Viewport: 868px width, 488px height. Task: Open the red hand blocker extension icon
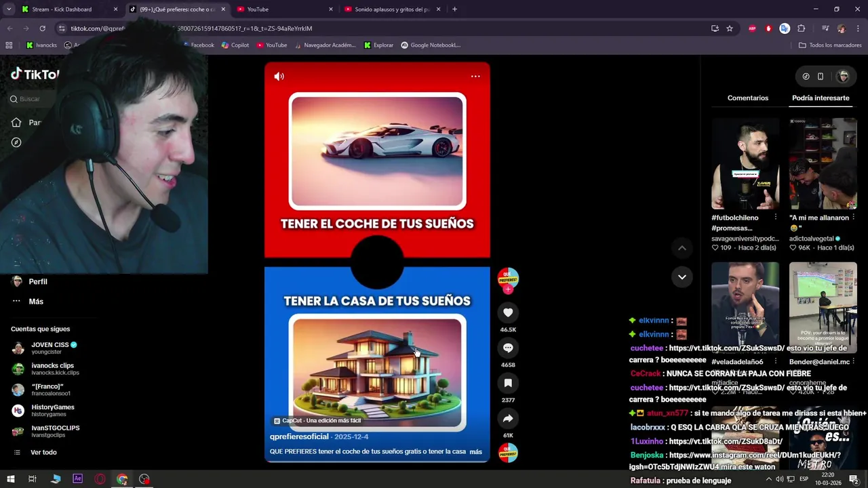pyautogui.click(x=768, y=28)
